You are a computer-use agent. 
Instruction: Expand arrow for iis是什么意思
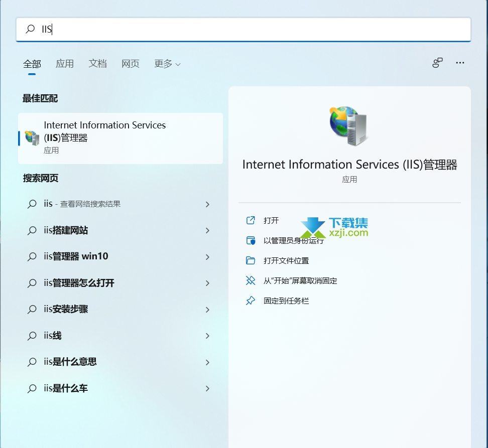tap(207, 362)
